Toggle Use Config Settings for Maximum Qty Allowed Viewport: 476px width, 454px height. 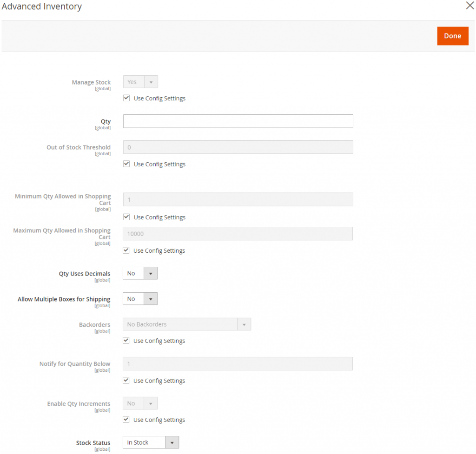126,250
